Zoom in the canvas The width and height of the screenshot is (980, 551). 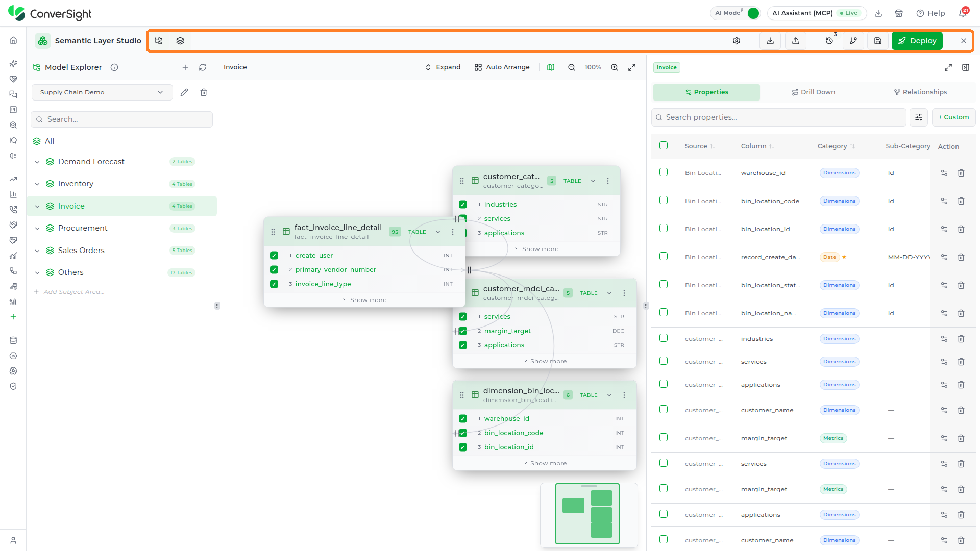pyautogui.click(x=615, y=67)
